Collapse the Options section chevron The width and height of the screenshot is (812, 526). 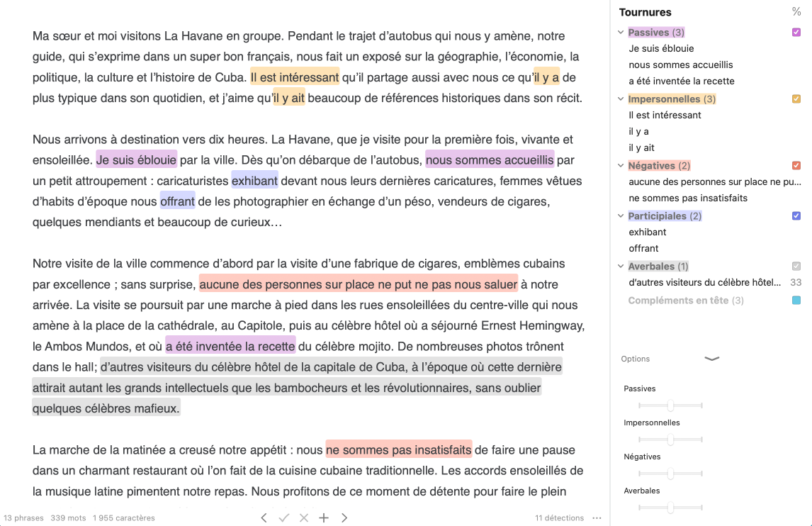click(x=712, y=359)
